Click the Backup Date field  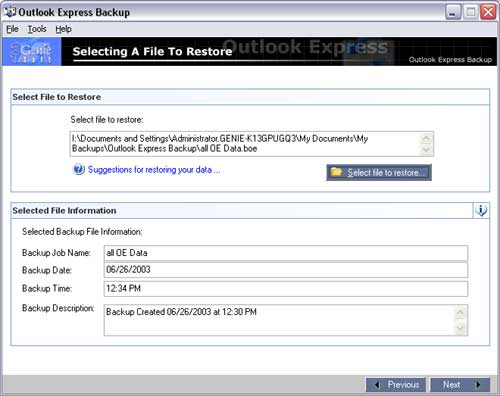coord(286,270)
